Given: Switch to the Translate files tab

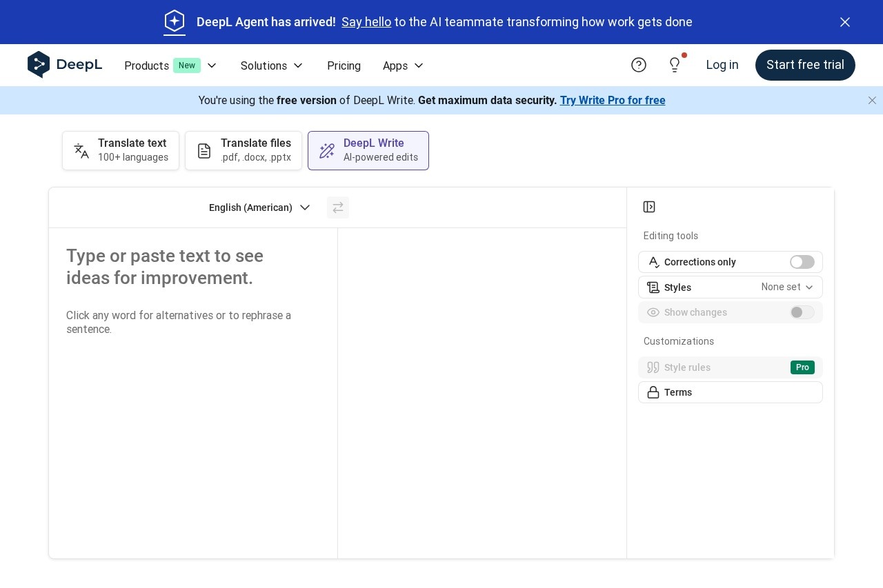Looking at the screenshot, I should tap(244, 150).
